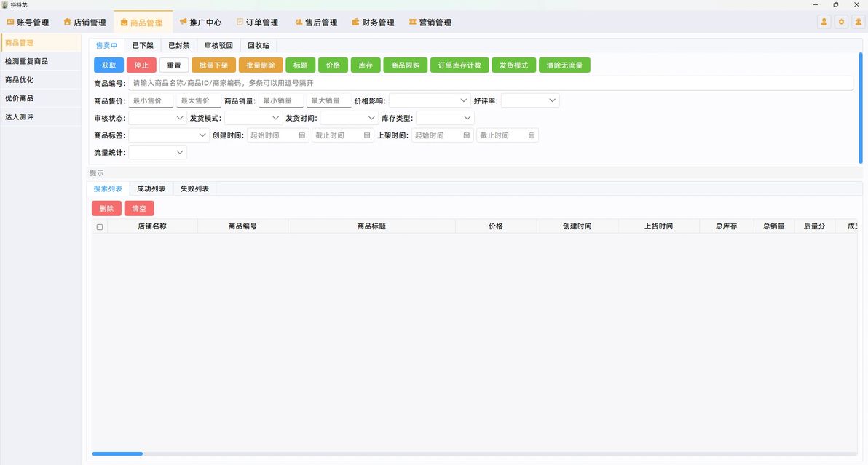The image size is (868, 465).
Task: Click the 重置 button
Action: (174, 65)
